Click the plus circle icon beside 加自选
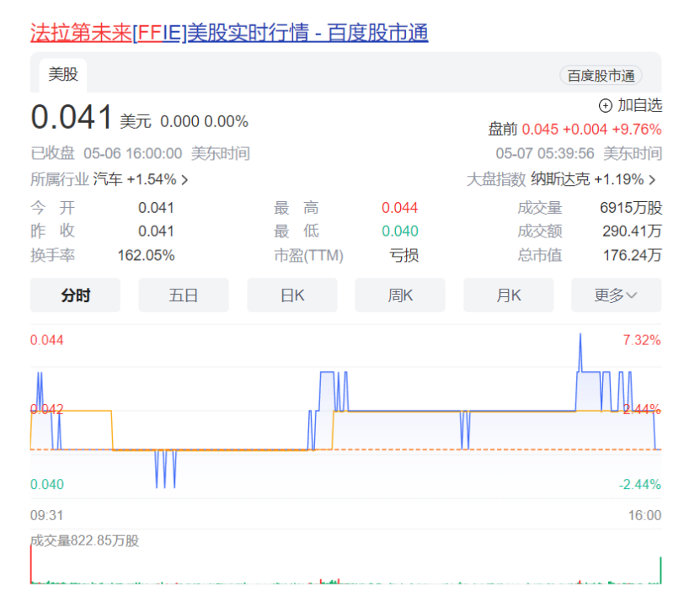700x601 pixels. [605, 106]
